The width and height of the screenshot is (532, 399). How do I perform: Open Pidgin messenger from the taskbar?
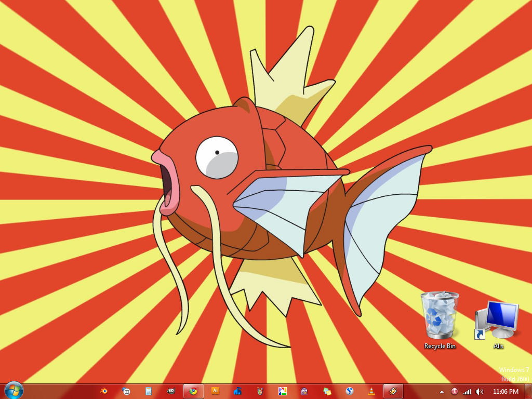[x=304, y=391]
